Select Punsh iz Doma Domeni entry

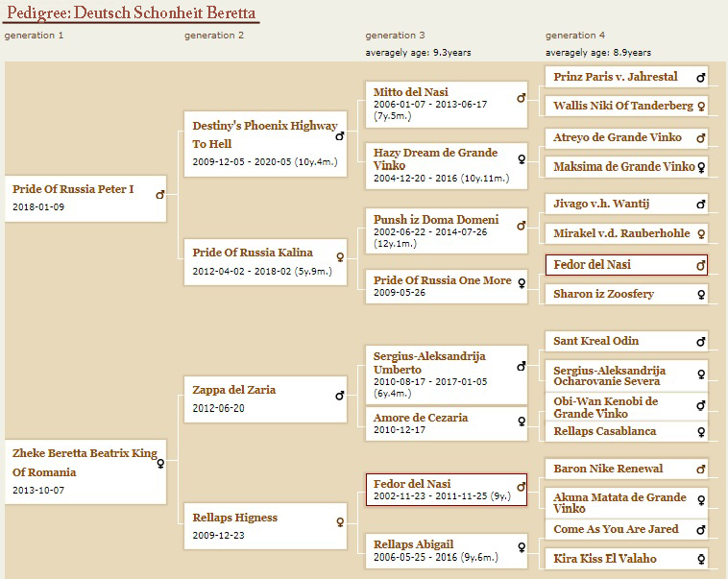(x=436, y=219)
